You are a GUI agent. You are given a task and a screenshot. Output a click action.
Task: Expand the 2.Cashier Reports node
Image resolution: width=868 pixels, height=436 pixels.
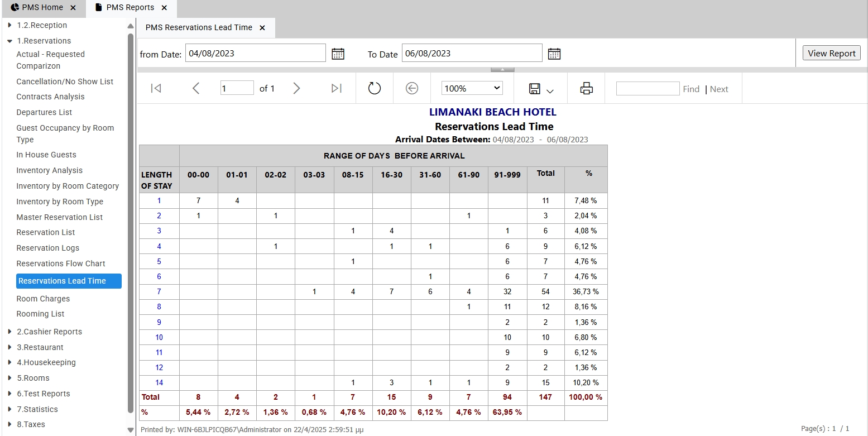coord(10,332)
